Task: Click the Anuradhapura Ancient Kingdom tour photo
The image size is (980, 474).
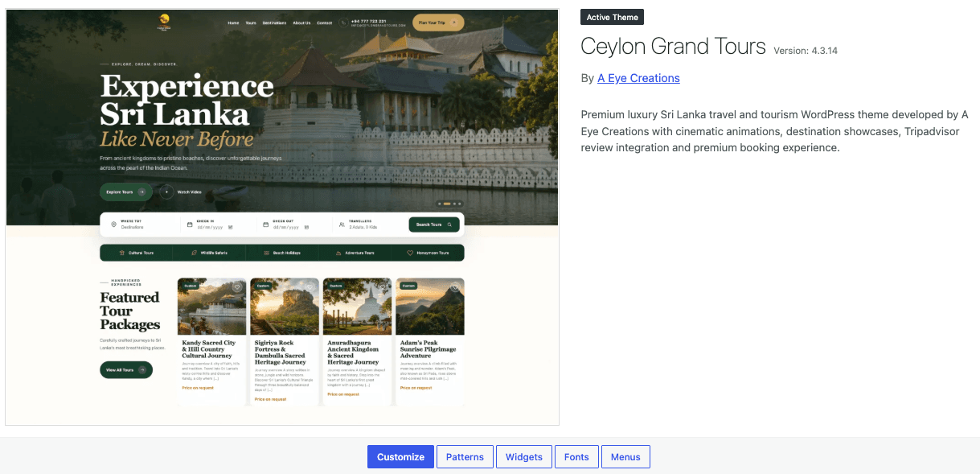Action: [357, 307]
